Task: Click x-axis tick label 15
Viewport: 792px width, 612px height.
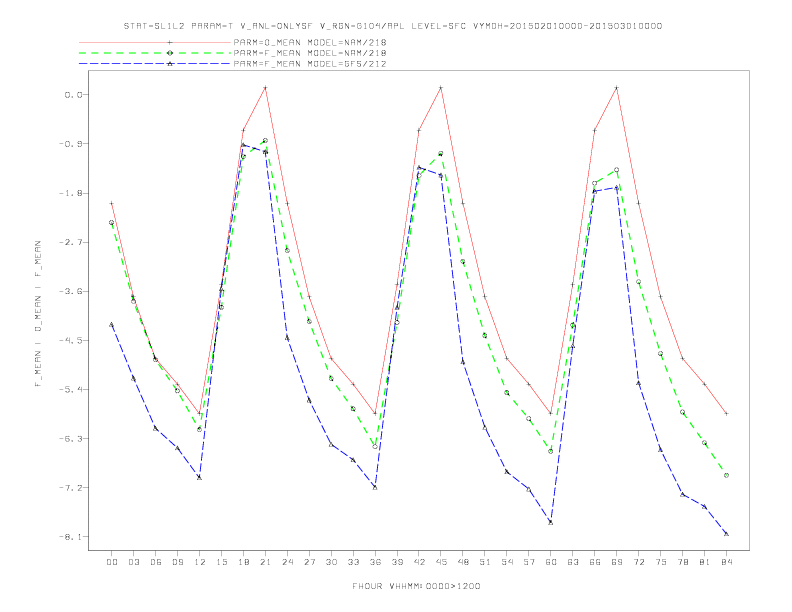Action: pyautogui.click(x=221, y=562)
